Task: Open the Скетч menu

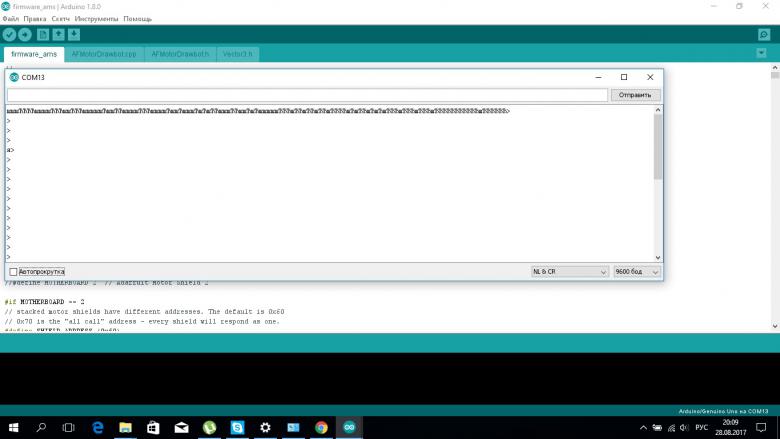Action: 61,19
